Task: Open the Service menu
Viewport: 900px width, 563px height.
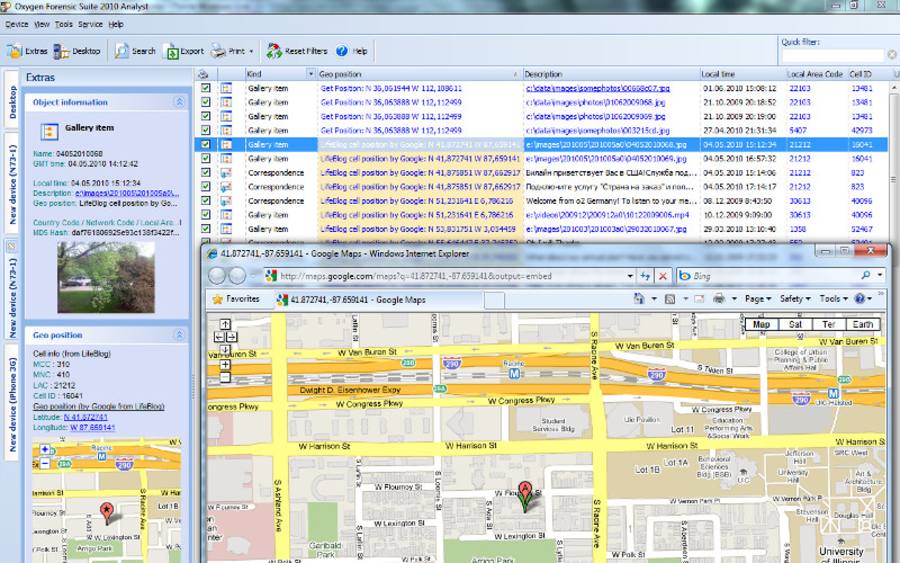Action: pos(90,24)
